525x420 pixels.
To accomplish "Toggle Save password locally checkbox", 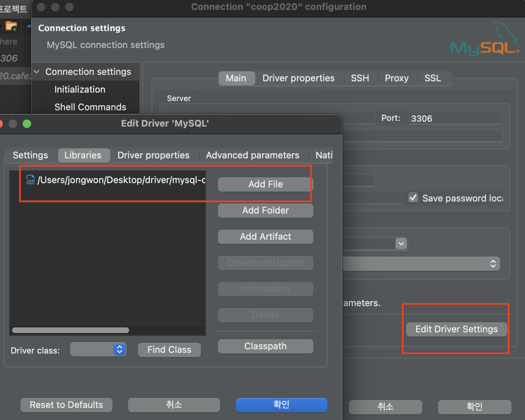I will [x=413, y=198].
